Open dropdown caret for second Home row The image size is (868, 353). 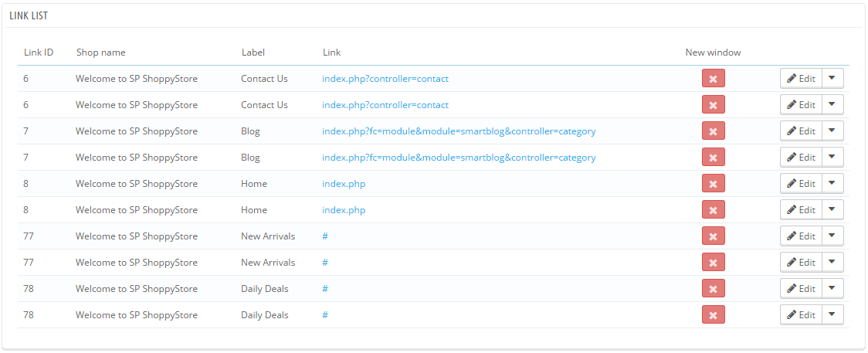(x=832, y=209)
